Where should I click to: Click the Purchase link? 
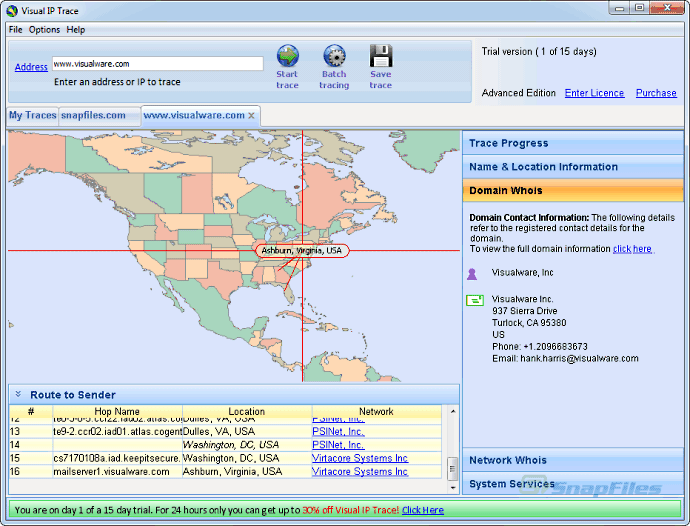click(x=656, y=93)
